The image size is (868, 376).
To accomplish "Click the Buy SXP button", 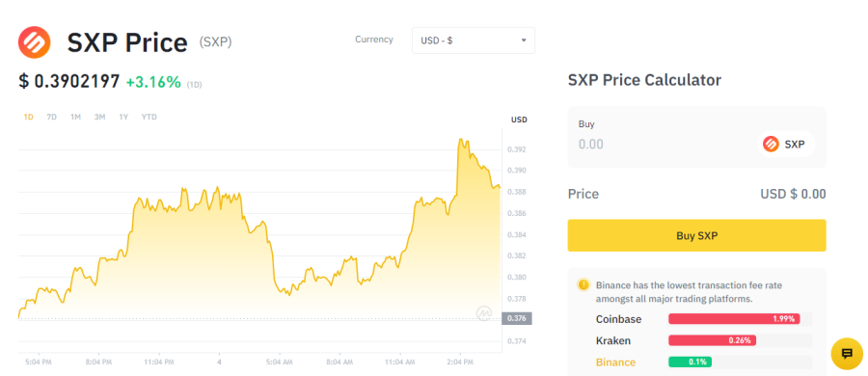I will point(697,235).
